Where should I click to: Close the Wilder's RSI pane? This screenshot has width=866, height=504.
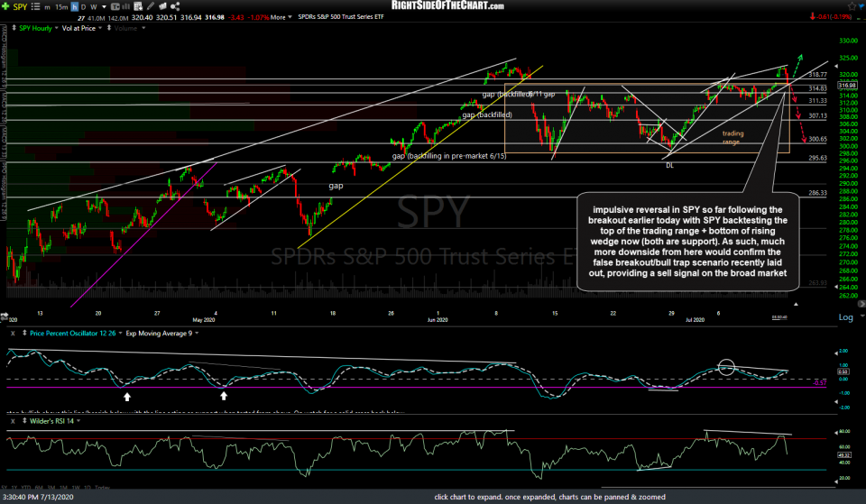[13, 421]
